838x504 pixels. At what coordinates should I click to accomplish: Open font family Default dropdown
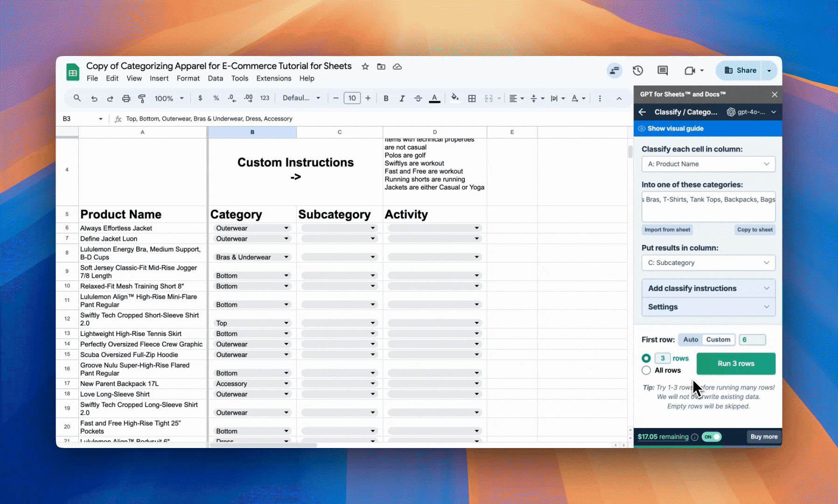point(301,98)
